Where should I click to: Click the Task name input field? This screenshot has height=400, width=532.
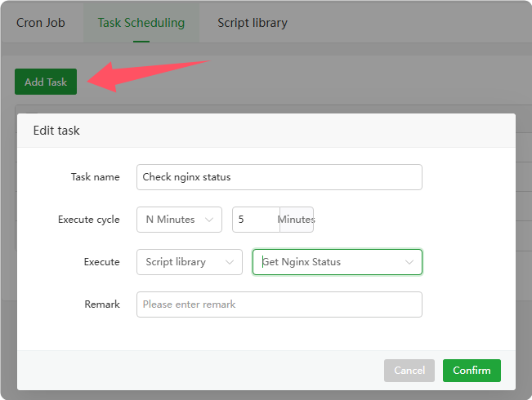point(279,177)
